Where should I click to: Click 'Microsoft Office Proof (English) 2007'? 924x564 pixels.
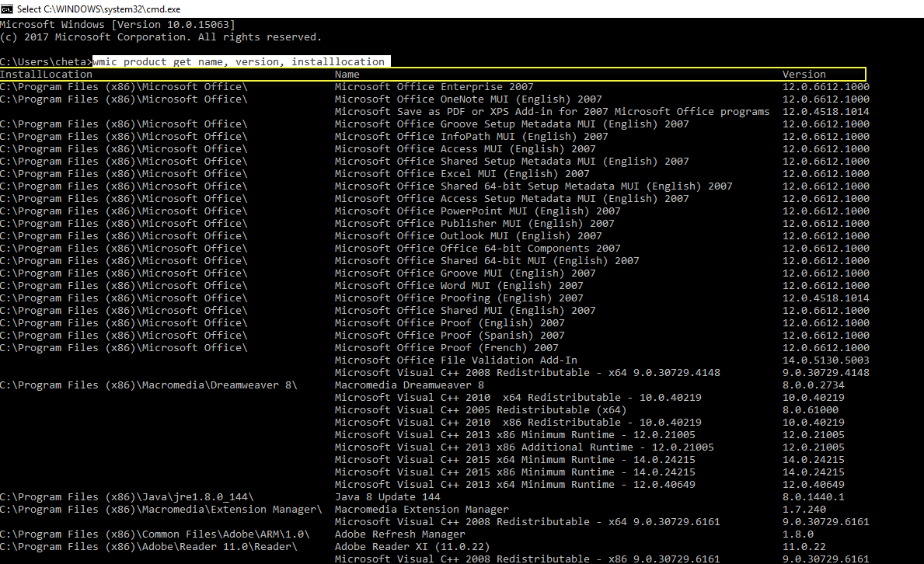click(450, 322)
